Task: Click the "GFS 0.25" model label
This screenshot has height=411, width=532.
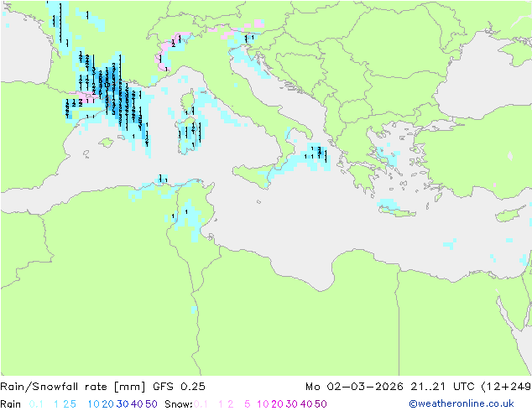Action: pyautogui.click(x=179, y=387)
